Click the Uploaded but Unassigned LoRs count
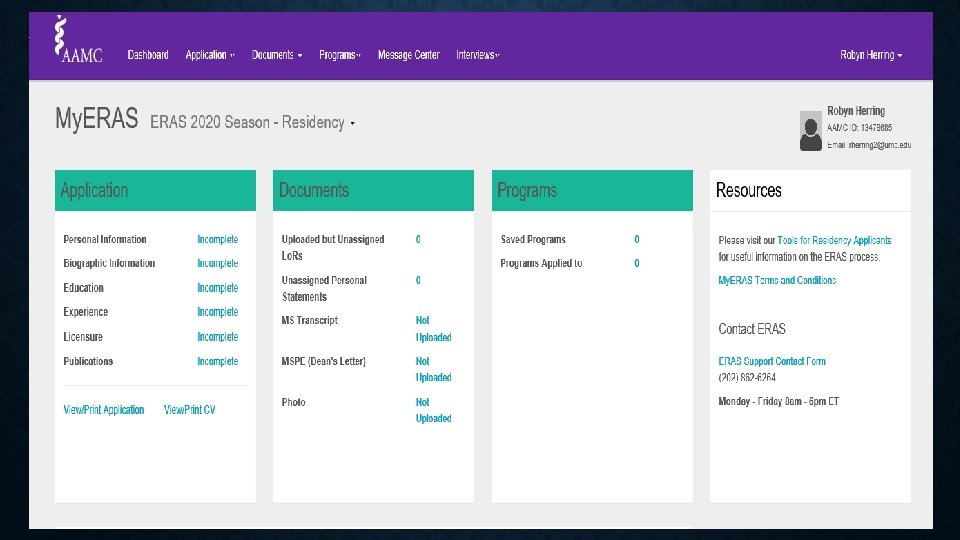The width and height of the screenshot is (960, 540). [418, 239]
